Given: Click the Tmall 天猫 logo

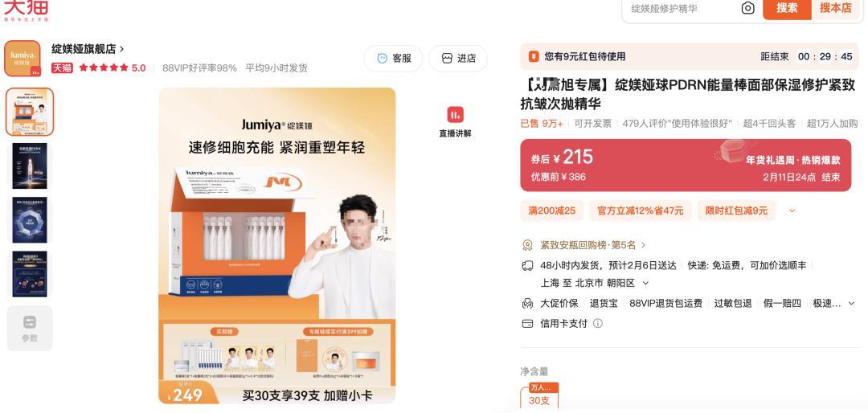Looking at the screenshot, I should [x=26, y=10].
